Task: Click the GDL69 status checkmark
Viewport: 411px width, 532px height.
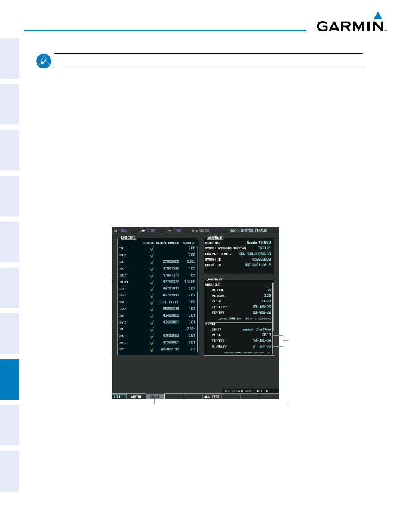Action: (x=152, y=282)
